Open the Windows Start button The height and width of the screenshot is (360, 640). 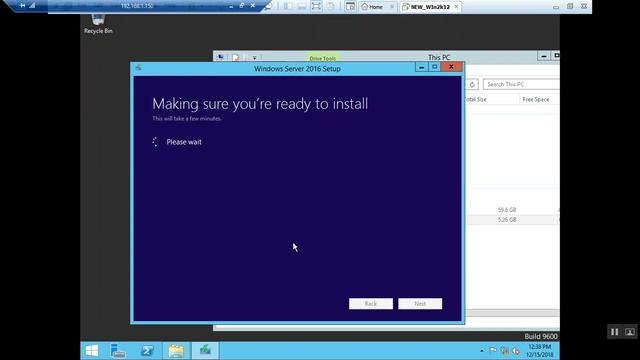[92, 351]
